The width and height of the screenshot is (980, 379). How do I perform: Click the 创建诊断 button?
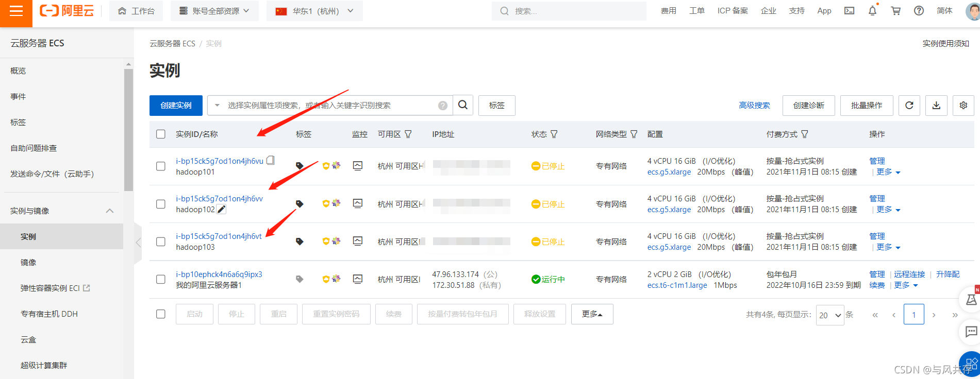[809, 106]
